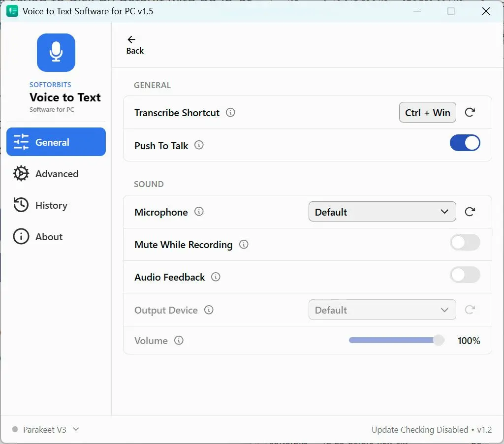Click the GENERAL section header
Viewport: 504px width, 444px height.
point(153,85)
